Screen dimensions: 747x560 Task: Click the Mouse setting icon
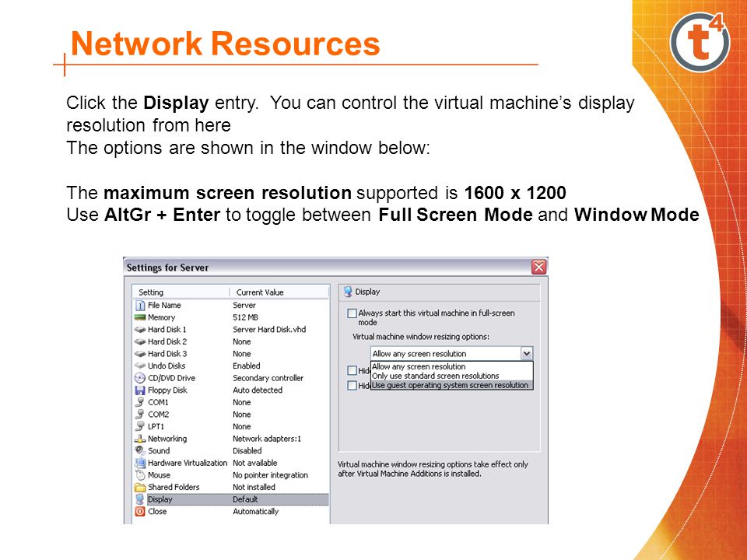coord(140,475)
